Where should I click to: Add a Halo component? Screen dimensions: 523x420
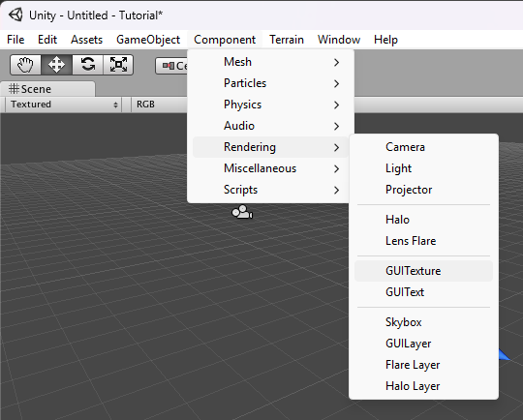point(423,220)
